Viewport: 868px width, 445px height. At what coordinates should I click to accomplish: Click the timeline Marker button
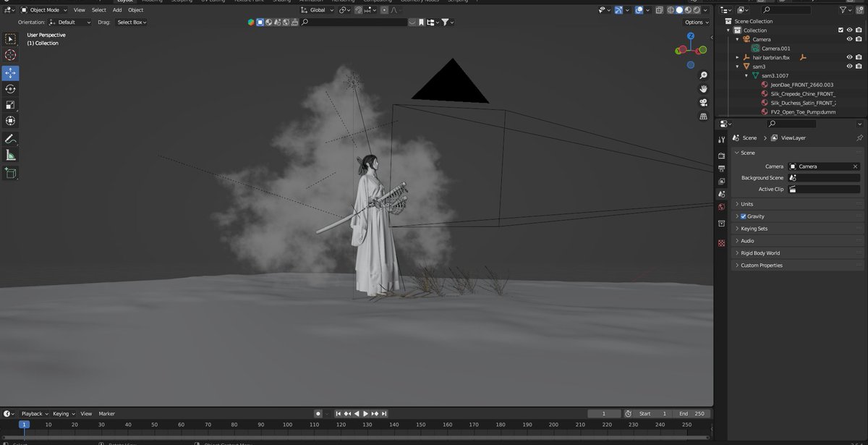[107, 414]
